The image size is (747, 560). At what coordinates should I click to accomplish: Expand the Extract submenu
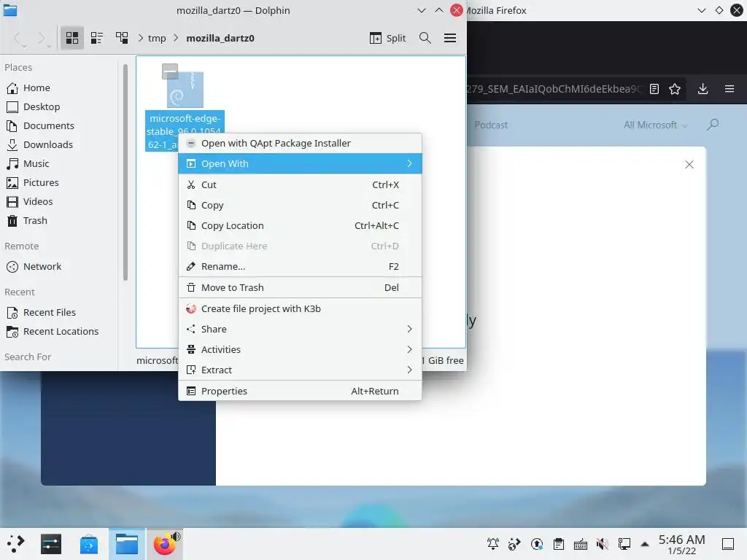[x=300, y=370]
